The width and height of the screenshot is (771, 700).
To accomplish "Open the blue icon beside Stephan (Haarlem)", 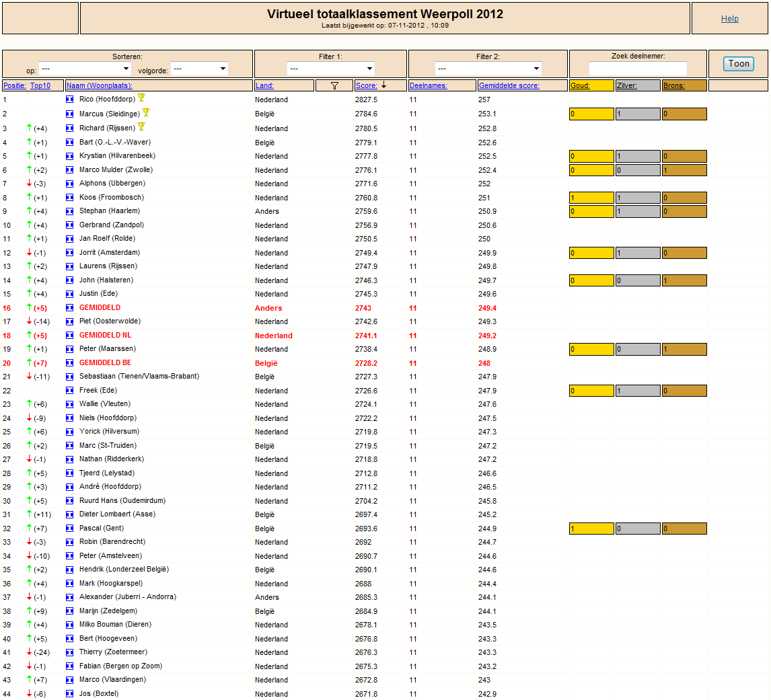I will pyautogui.click(x=70, y=211).
